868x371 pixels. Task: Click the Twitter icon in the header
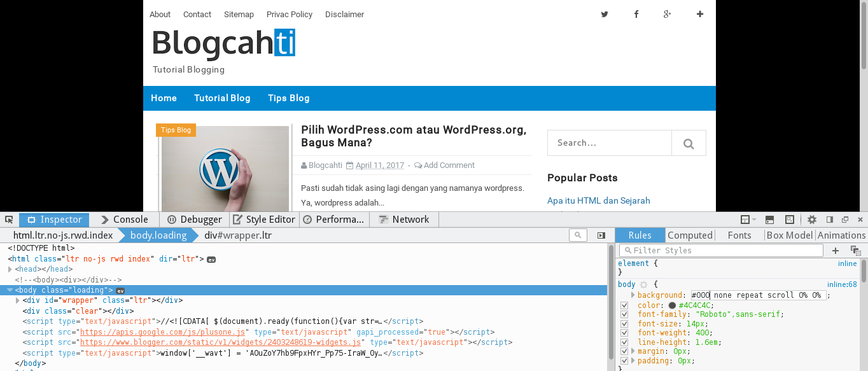pyautogui.click(x=604, y=14)
